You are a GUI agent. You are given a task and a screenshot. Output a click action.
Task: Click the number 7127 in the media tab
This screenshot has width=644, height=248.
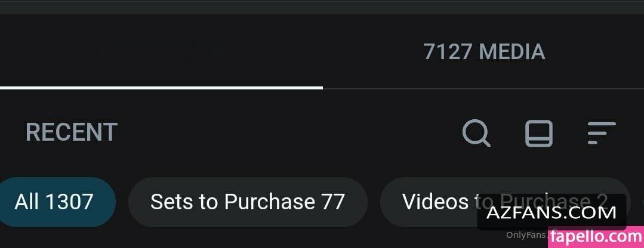[448, 52]
